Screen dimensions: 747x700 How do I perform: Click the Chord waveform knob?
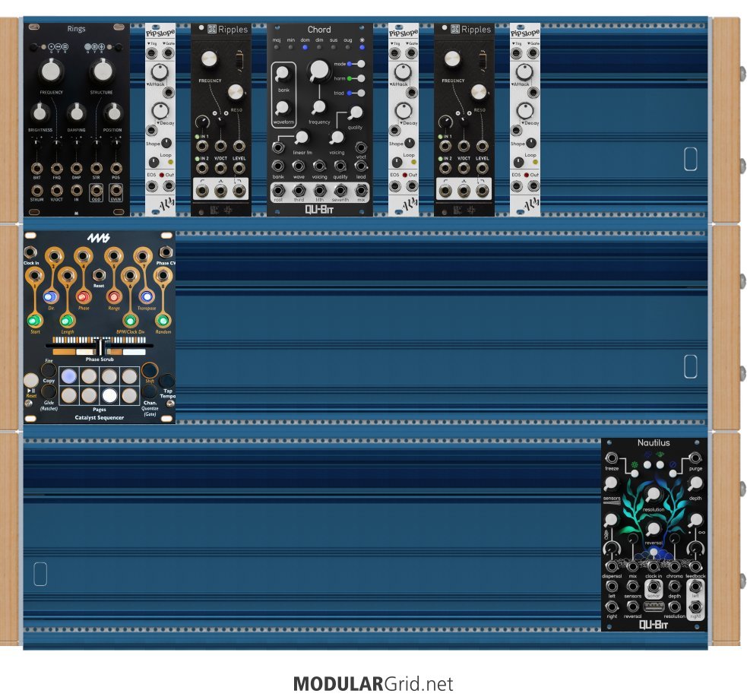tap(282, 108)
